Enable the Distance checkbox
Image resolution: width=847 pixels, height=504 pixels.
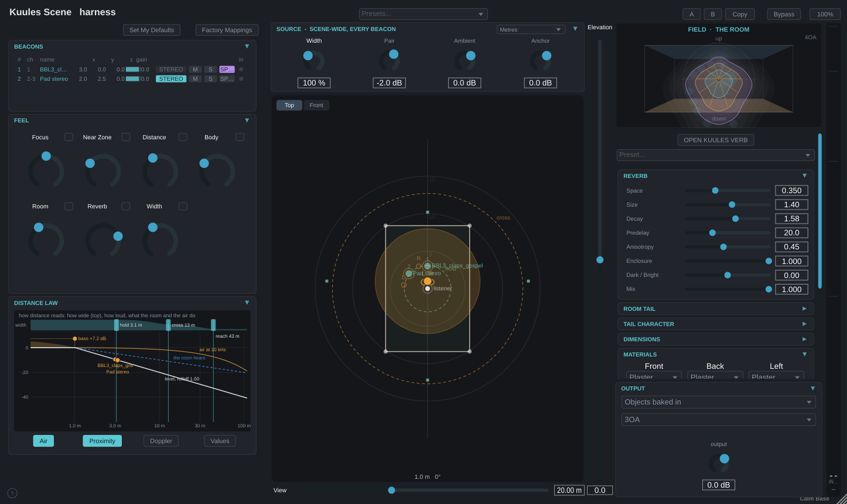(x=183, y=137)
